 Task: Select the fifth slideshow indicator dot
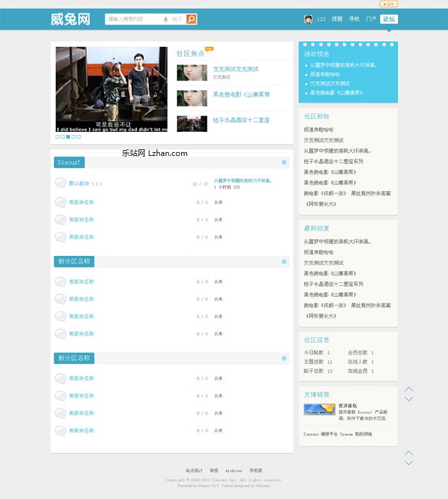pos(79,137)
